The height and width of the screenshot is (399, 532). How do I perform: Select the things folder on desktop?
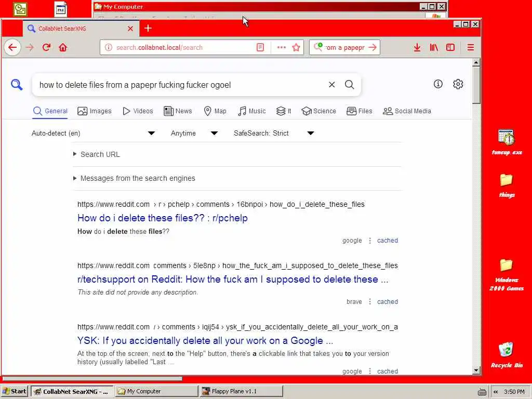click(x=507, y=185)
